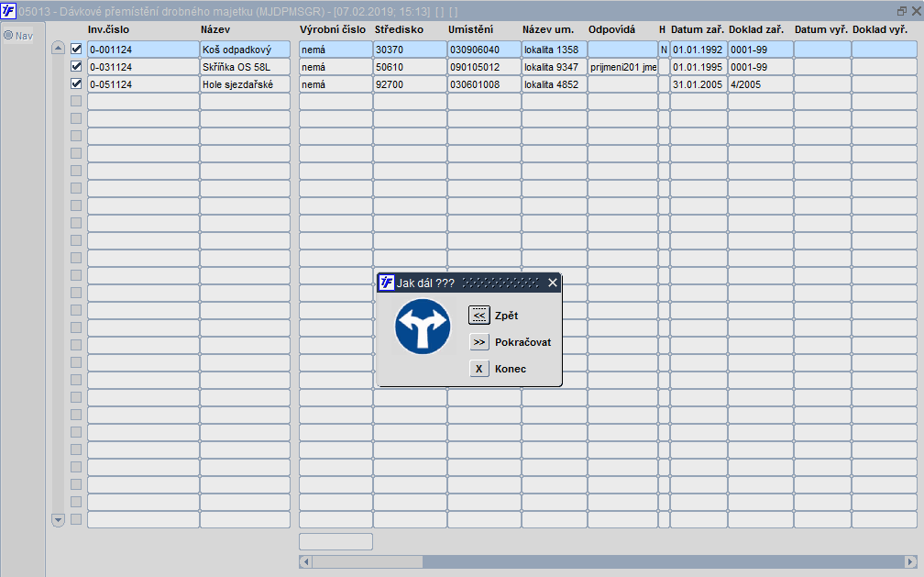Click the Datum vyř. column header

coord(821,29)
